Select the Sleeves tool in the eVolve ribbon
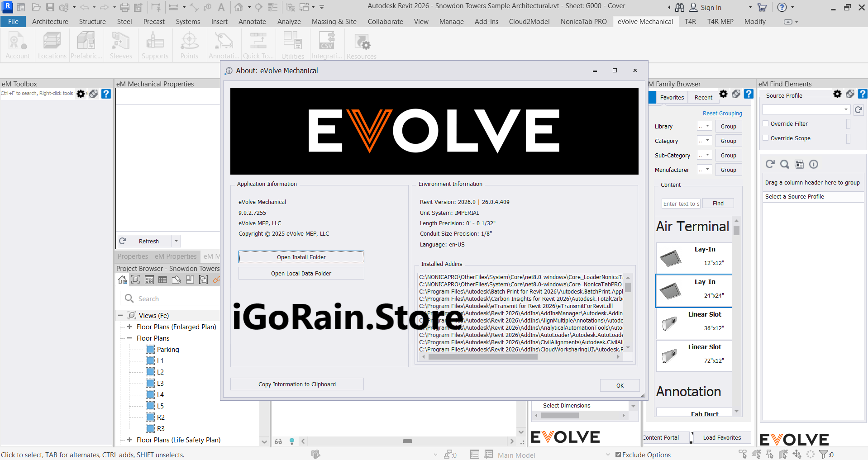Image resolution: width=868 pixels, height=460 pixels. (x=120, y=44)
